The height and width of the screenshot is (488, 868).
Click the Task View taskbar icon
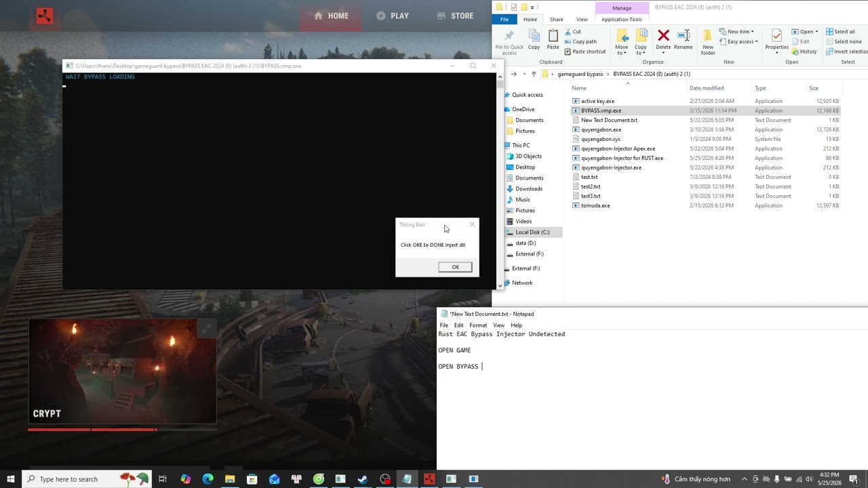(x=163, y=479)
